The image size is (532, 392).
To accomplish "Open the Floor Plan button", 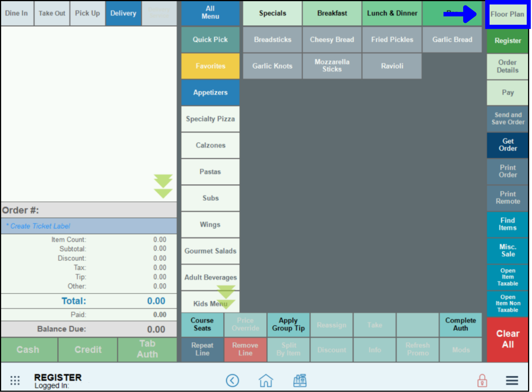I will click(507, 14).
